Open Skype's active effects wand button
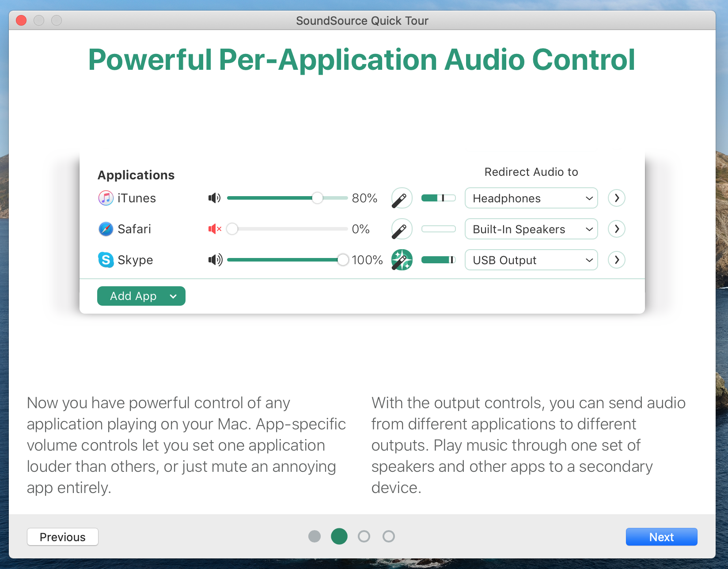 402,260
